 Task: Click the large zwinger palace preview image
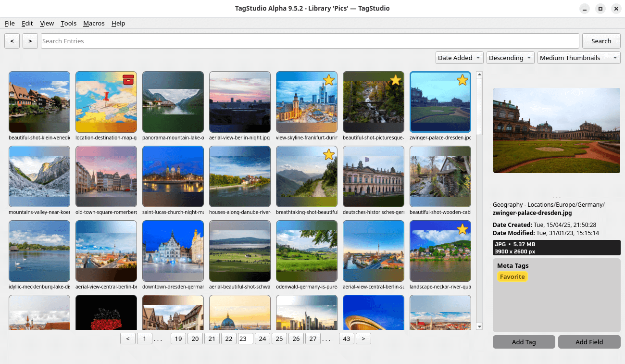(557, 130)
